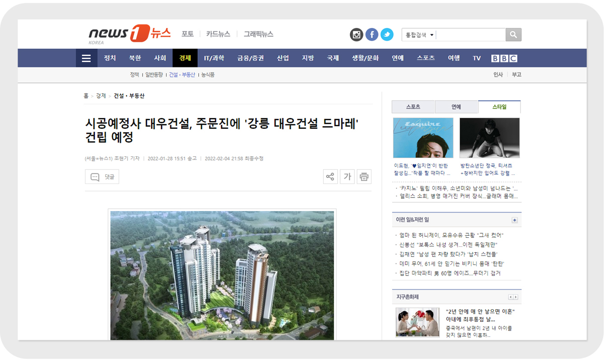The image size is (604, 364).
Task: Open the 댓글 comments button
Action: click(102, 177)
